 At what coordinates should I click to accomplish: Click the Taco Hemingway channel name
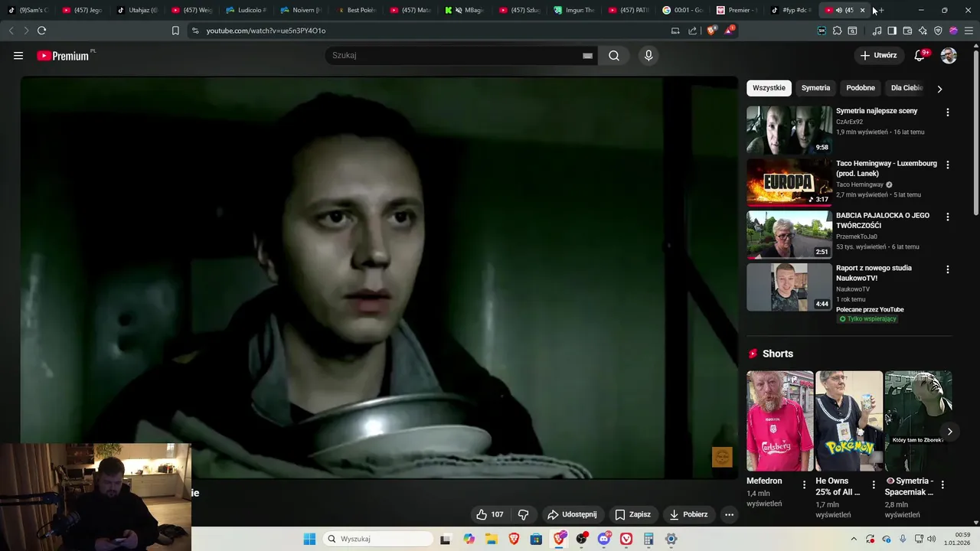tap(860, 184)
